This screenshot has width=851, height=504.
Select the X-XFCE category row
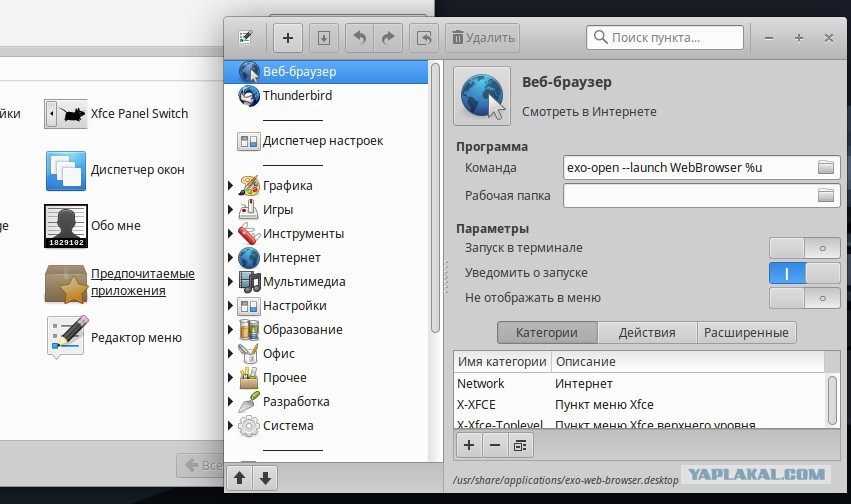[x=639, y=405]
